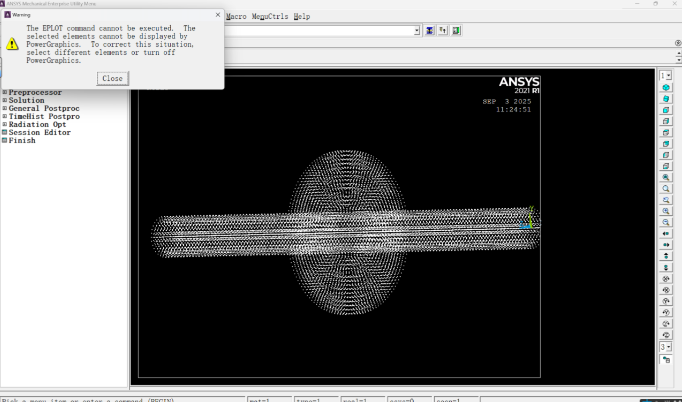Click the pan model left arrow icon

666,233
